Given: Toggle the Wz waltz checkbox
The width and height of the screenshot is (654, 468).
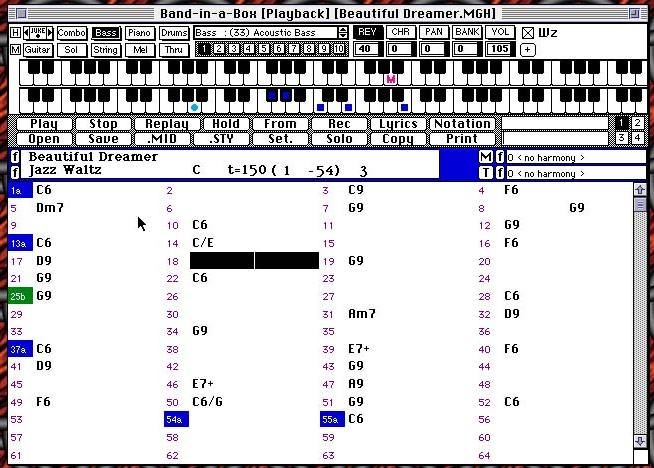Looking at the screenshot, I should [x=528, y=33].
